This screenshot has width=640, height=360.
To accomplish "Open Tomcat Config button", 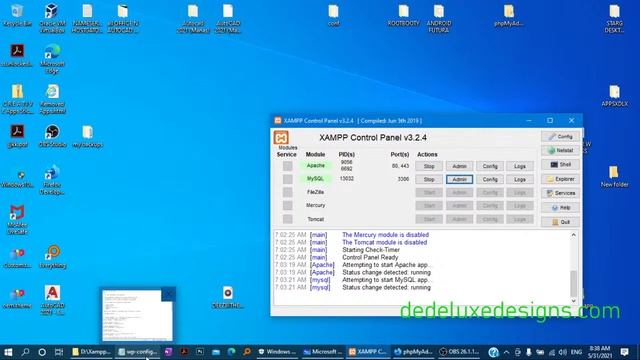I will (490, 219).
